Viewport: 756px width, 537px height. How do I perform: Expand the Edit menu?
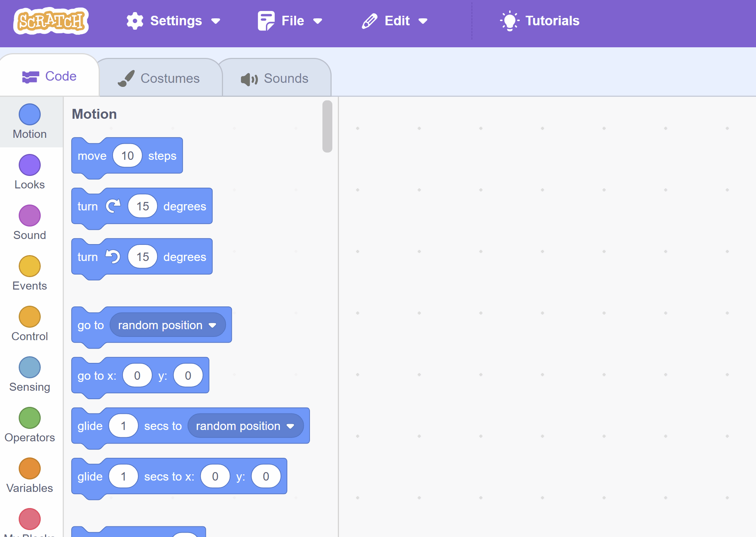pos(395,21)
